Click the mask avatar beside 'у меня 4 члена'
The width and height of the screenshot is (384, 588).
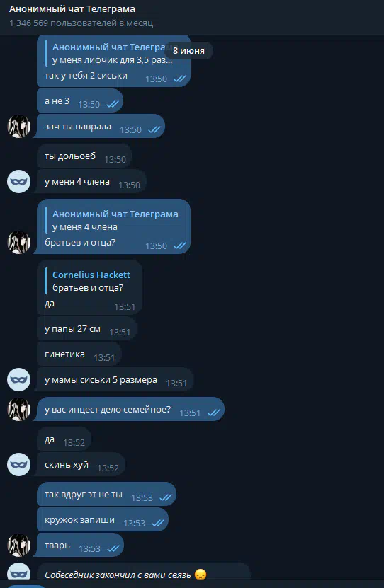coord(18,182)
